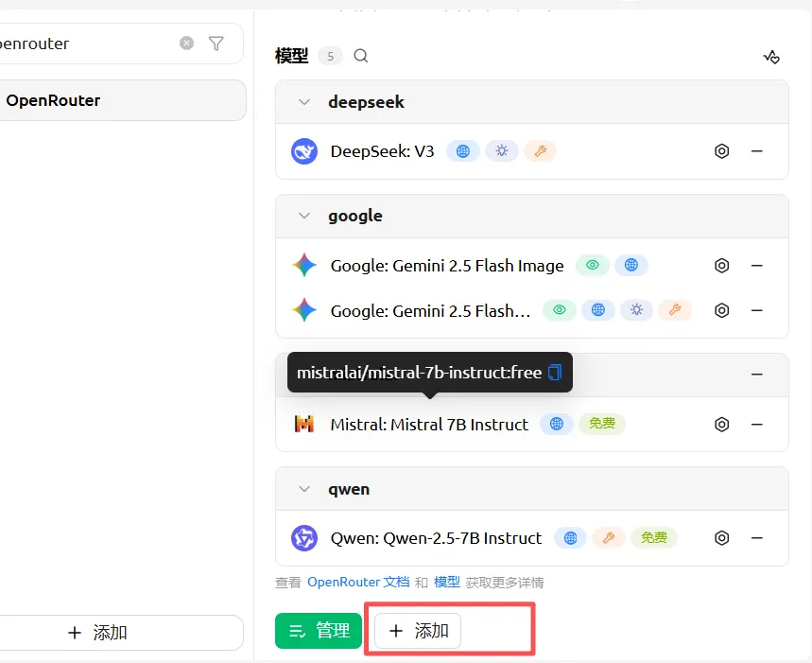Image resolution: width=812 pixels, height=663 pixels.
Task: Click the Qwen-2.5-7B web search badge
Action: pyautogui.click(x=570, y=537)
